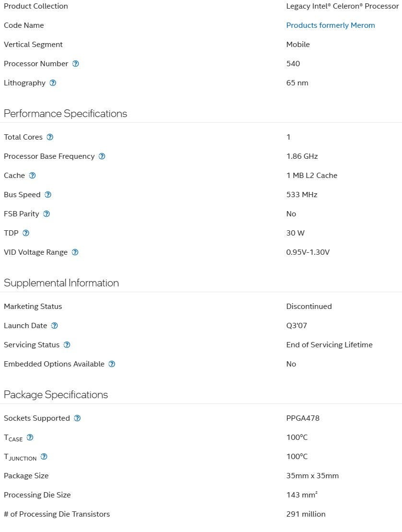Open Sockets Supported help icon

(77, 418)
